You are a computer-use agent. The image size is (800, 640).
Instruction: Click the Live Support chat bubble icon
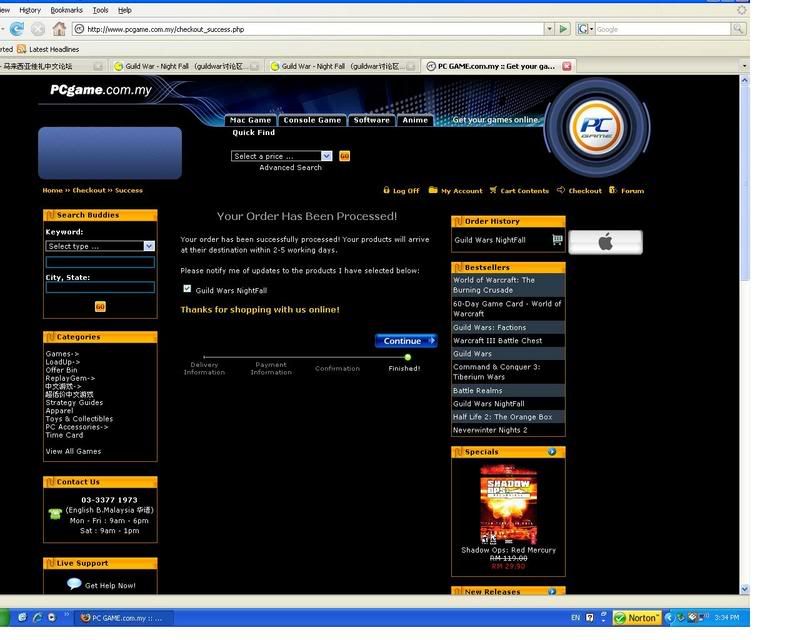click(74, 583)
